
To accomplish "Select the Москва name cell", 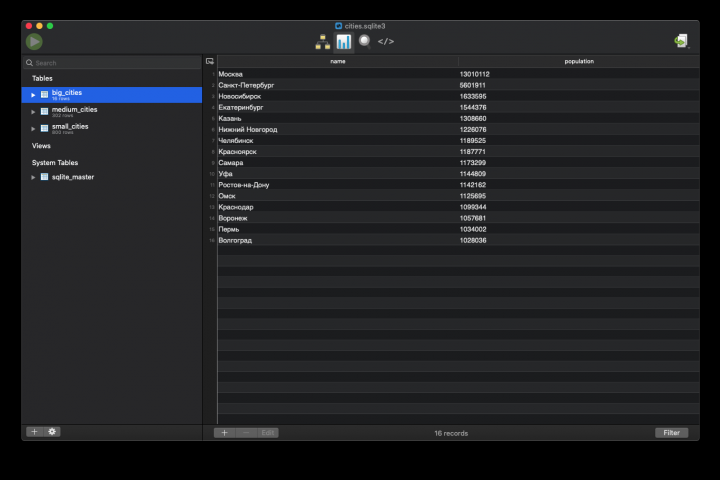I will pos(338,74).
